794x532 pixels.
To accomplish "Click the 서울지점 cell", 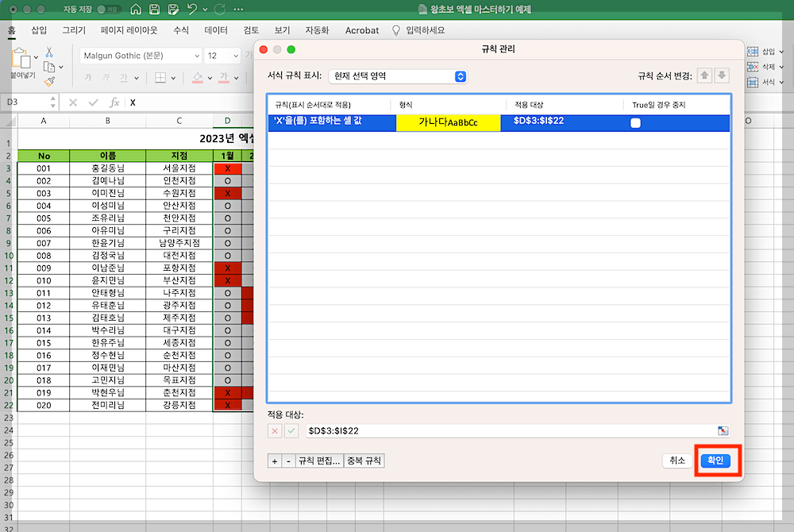I will (x=179, y=168).
